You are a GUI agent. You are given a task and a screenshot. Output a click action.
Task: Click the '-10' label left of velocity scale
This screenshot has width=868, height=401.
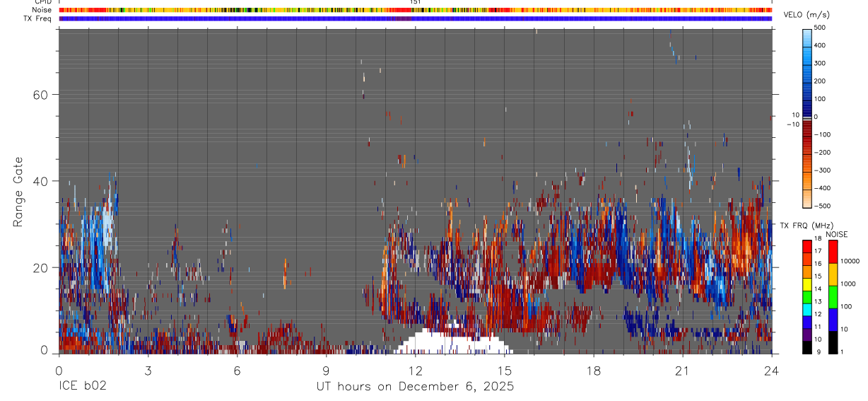point(792,124)
